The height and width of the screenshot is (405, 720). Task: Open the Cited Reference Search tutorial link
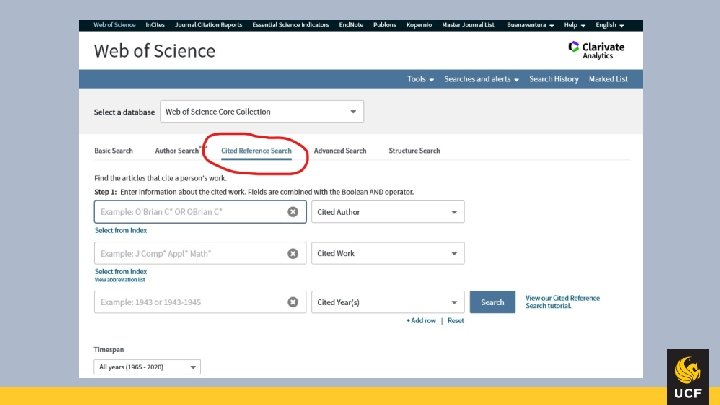(562, 302)
